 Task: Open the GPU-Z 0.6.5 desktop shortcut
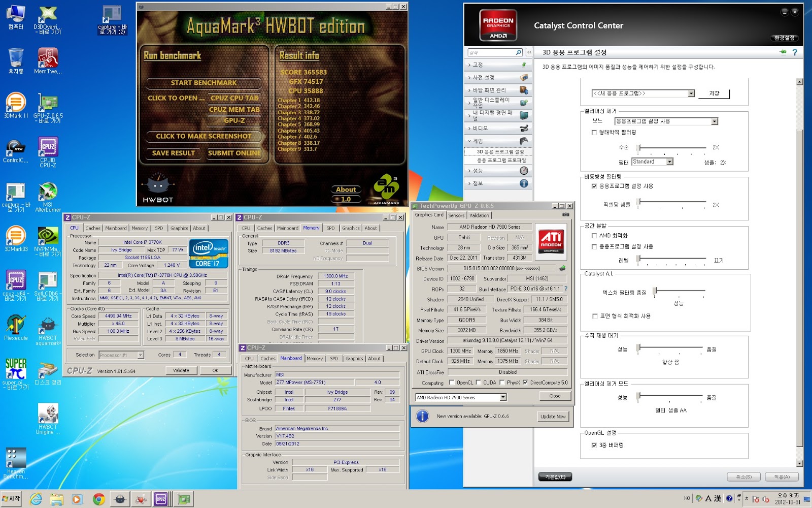click(48, 108)
